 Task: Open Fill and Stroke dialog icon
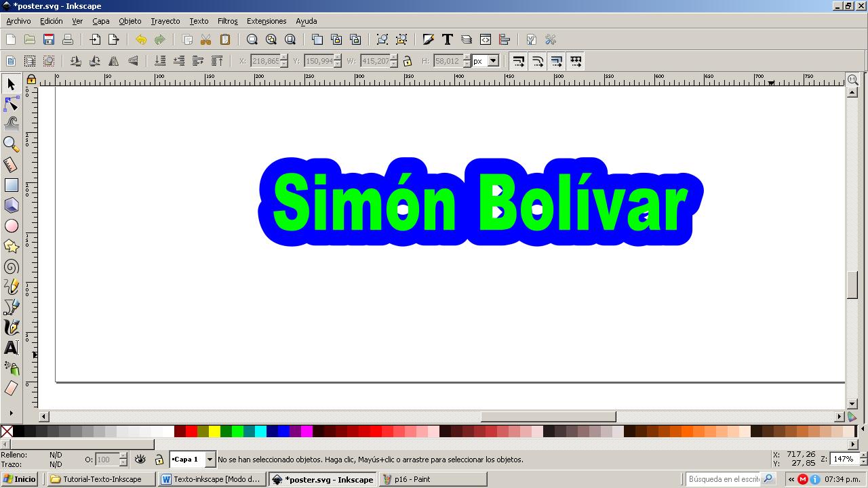428,40
